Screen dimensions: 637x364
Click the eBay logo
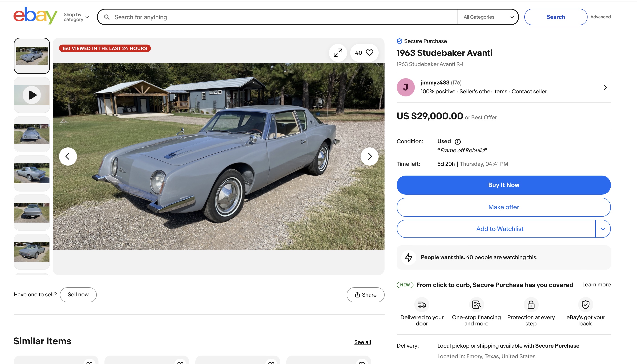coord(35,16)
